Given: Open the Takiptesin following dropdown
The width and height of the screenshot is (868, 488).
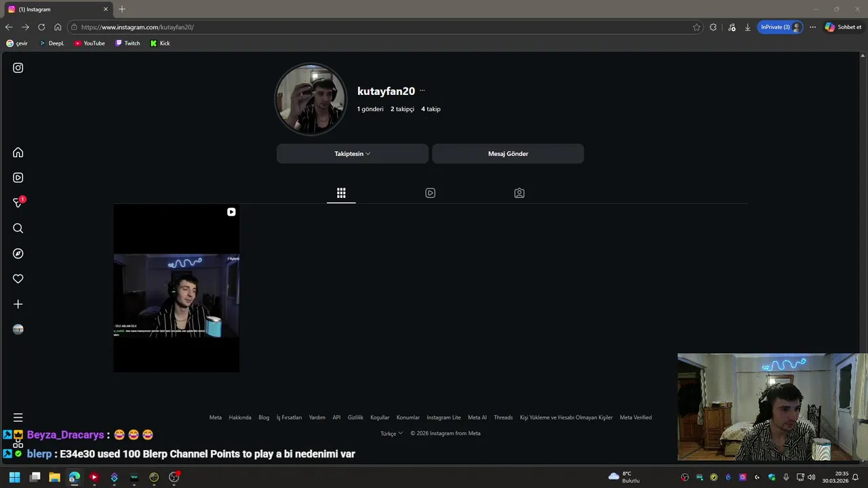Looking at the screenshot, I should [x=353, y=154].
